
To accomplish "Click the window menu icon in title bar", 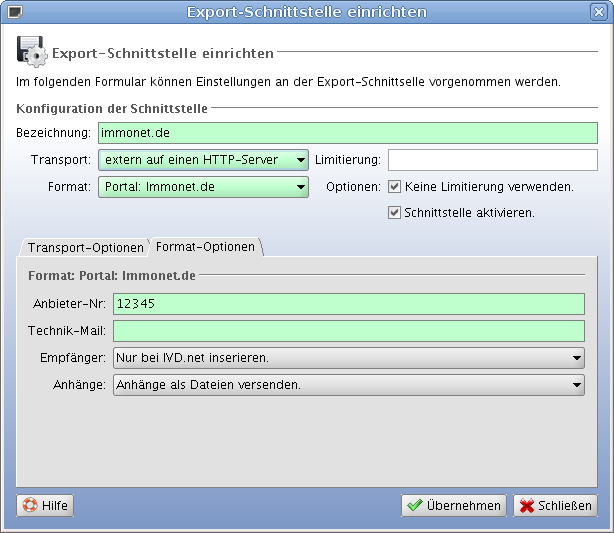I will [x=13, y=12].
